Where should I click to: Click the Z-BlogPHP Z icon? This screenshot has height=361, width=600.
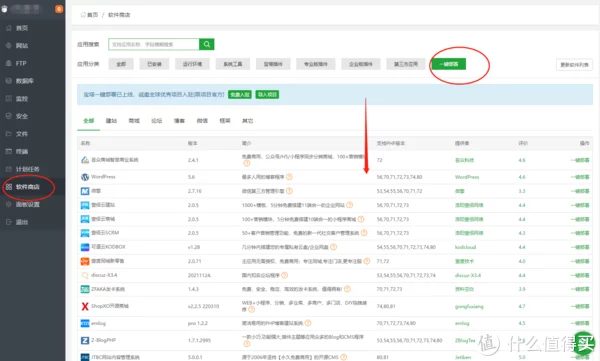point(85,340)
